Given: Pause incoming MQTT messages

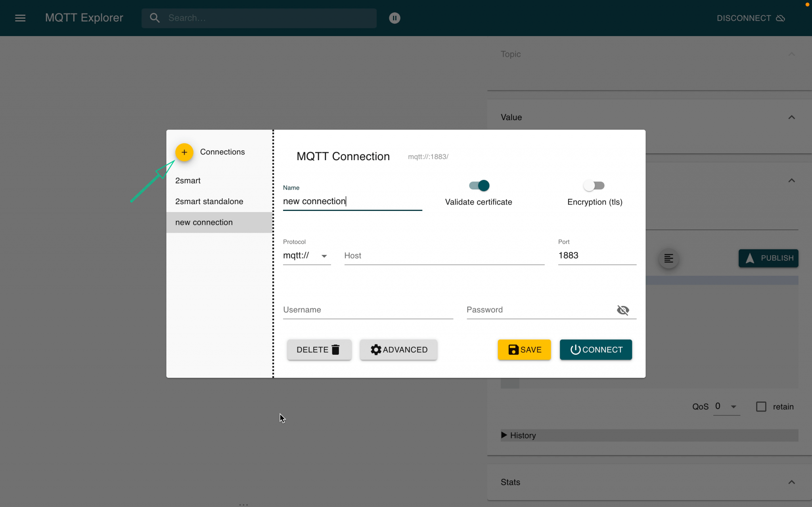Looking at the screenshot, I should [x=395, y=18].
